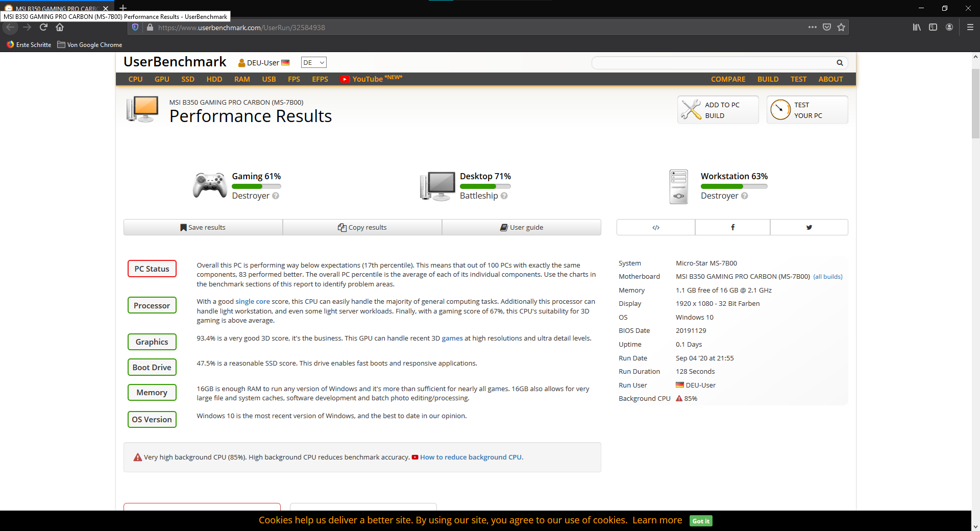Viewport: 980px width, 531px height.
Task: Accept cookies with Got it button
Action: point(701,521)
